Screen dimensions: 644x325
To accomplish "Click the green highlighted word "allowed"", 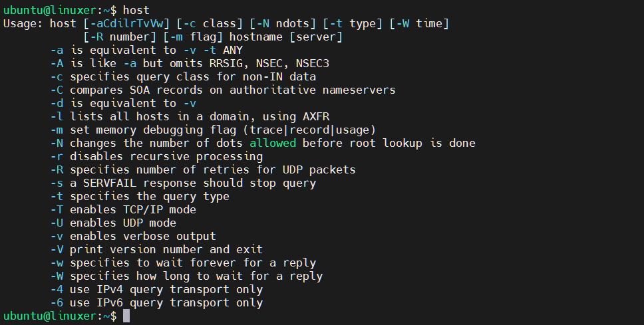I will pyautogui.click(x=273, y=143).
